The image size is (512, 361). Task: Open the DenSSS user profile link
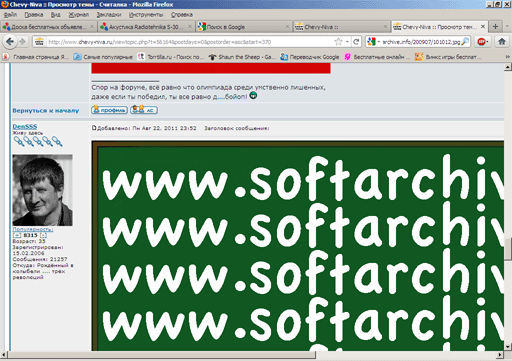pyautogui.click(x=25, y=126)
